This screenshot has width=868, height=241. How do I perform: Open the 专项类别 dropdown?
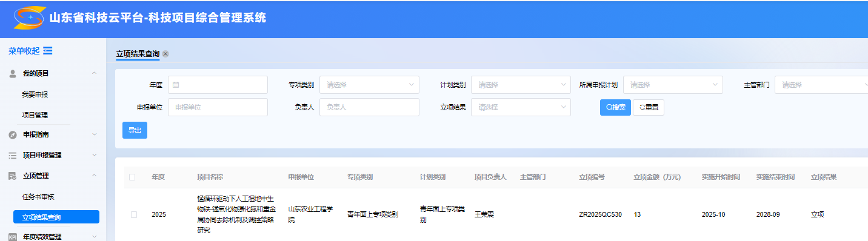pos(369,85)
